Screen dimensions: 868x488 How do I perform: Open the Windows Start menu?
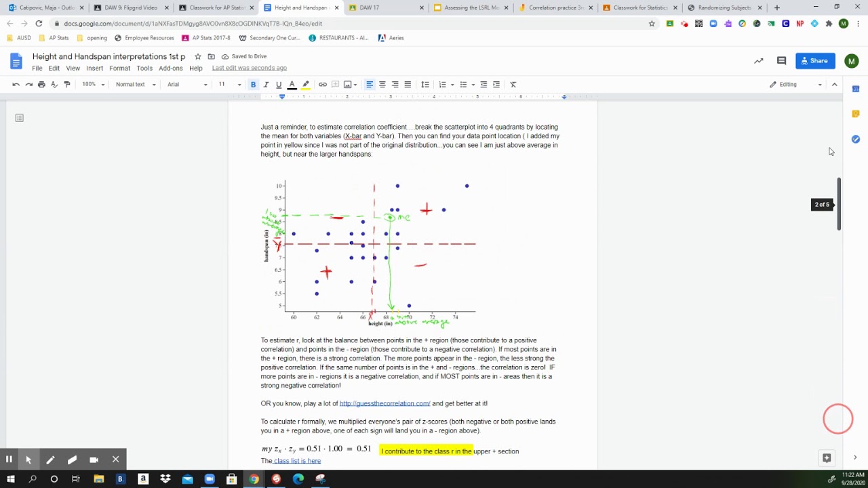coord(10,479)
